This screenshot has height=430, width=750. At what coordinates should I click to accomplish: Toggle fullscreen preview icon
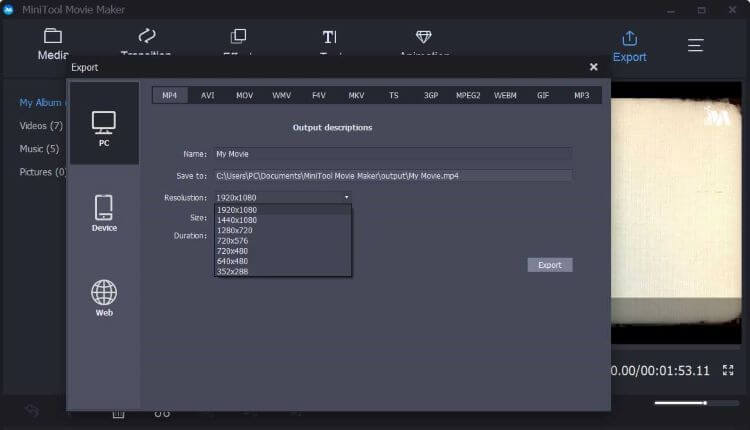click(x=728, y=370)
